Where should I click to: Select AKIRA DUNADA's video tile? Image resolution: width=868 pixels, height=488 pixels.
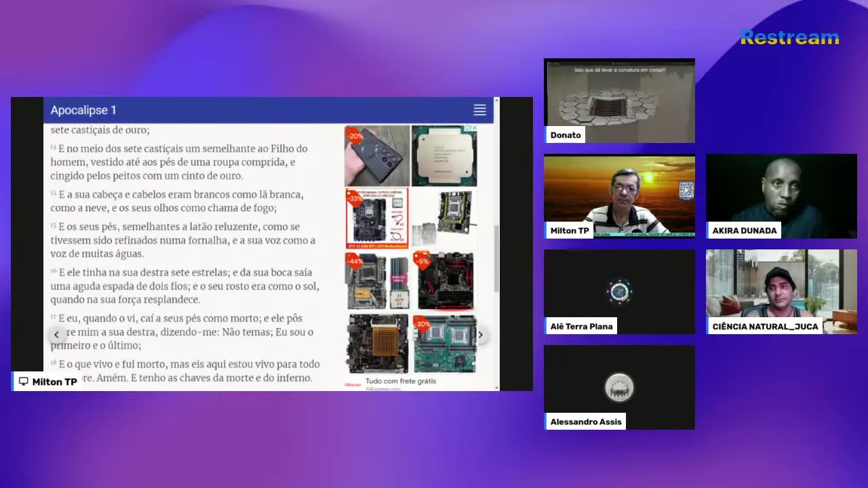[781, 196]
